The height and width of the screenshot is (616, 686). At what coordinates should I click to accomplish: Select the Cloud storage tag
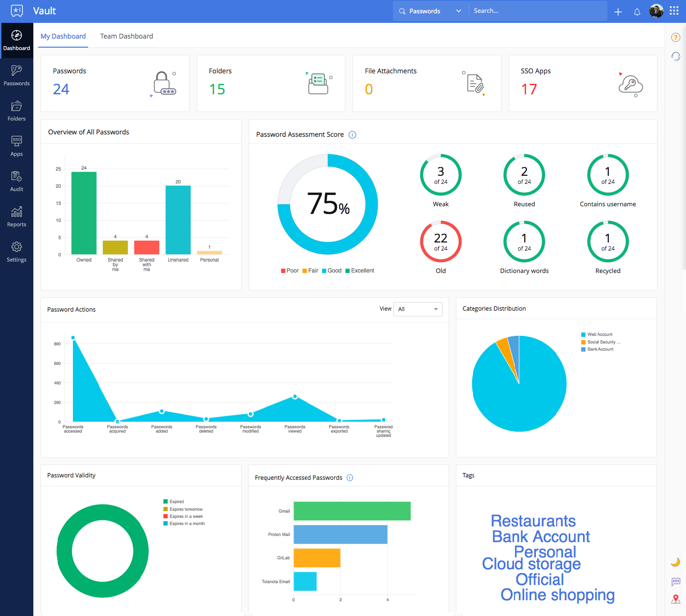[x=532, y=564]
